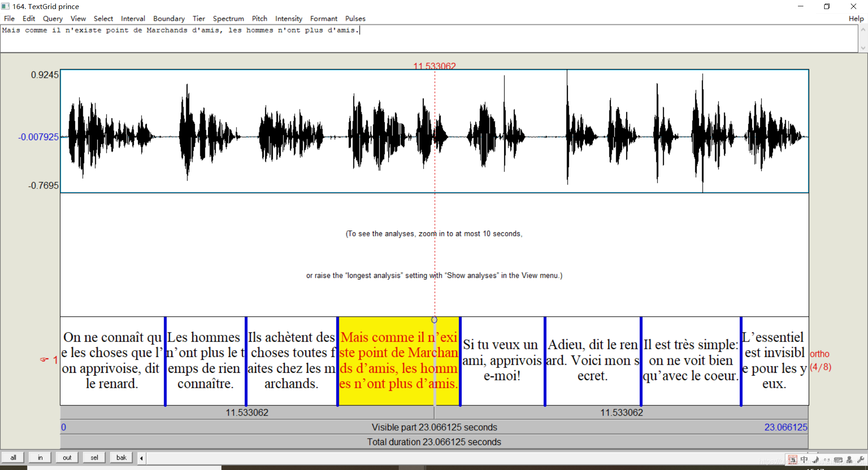
Task: Open the IME soft keyboard icon
Action: coord(838,460)
